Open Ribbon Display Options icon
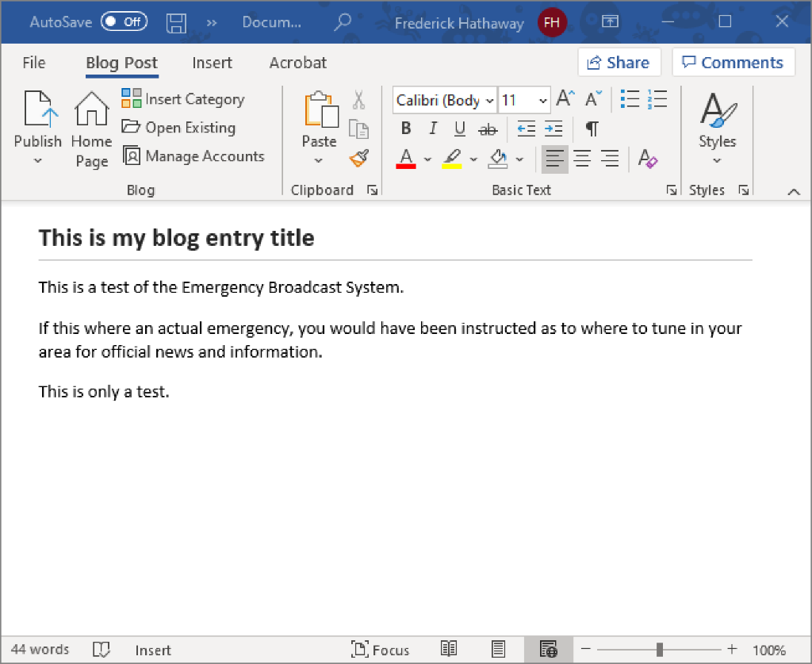 pyautogui.click(x=610, y=21)
